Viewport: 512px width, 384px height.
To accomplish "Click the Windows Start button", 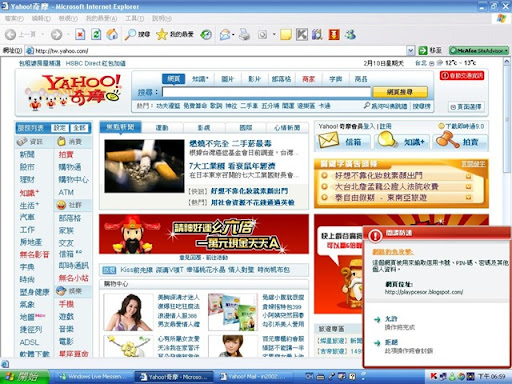I will 24,377.
